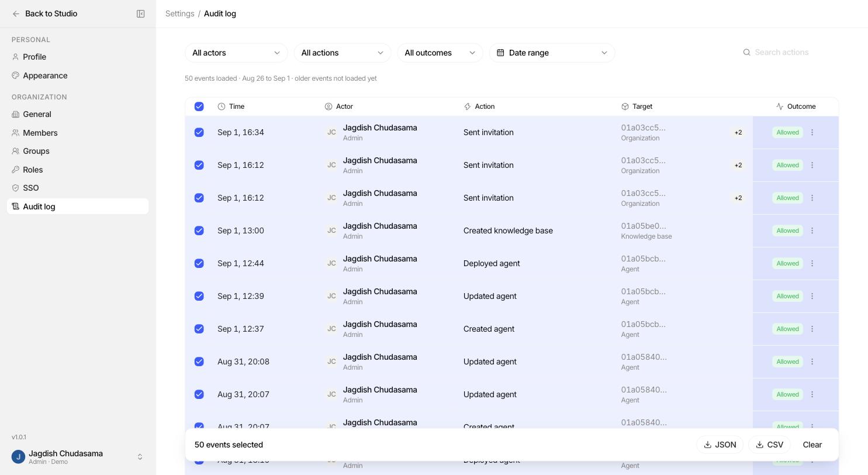This screenshot has height=475, width=868.
Task: Open the All actors dropdown
Action: coord(236,53)
